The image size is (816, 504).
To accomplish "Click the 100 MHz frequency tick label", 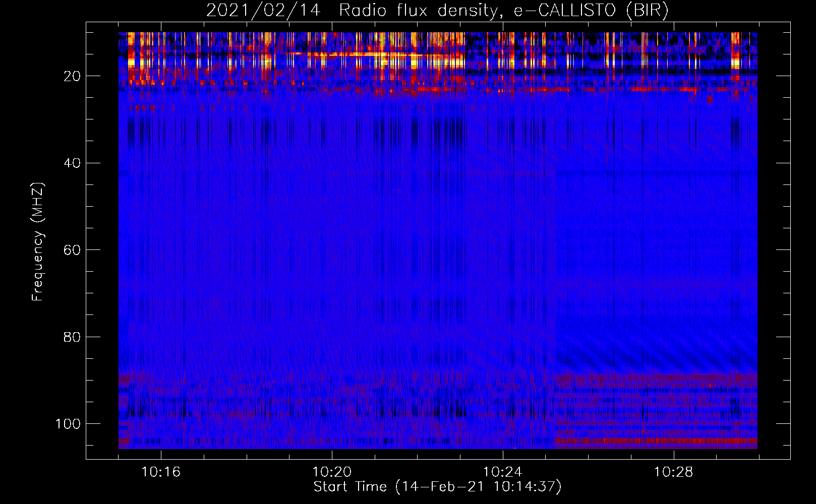I will click(68, 424).
